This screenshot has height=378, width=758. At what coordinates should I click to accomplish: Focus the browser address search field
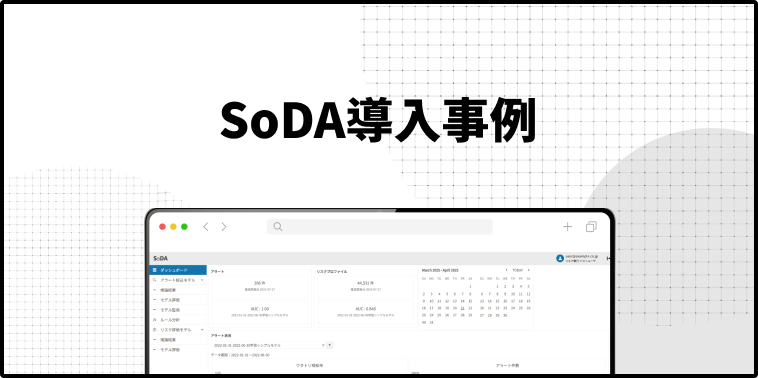click(x=379, y=227)
